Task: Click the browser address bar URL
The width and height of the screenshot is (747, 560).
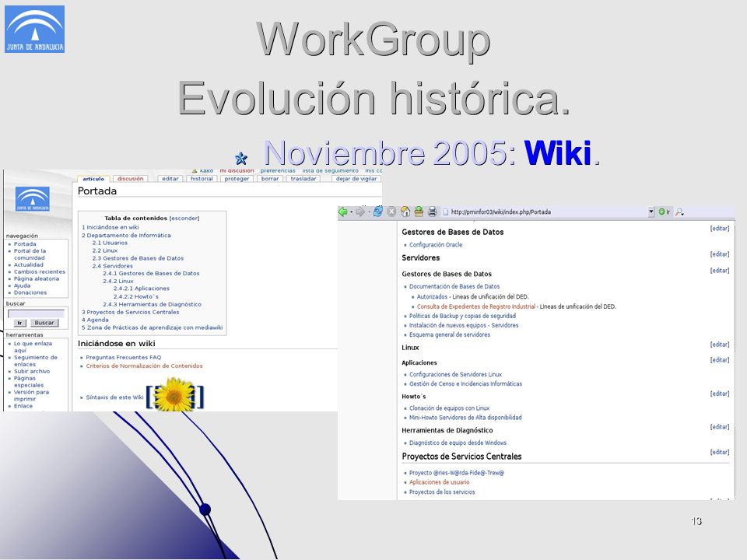Action: (x=500, y=212)
